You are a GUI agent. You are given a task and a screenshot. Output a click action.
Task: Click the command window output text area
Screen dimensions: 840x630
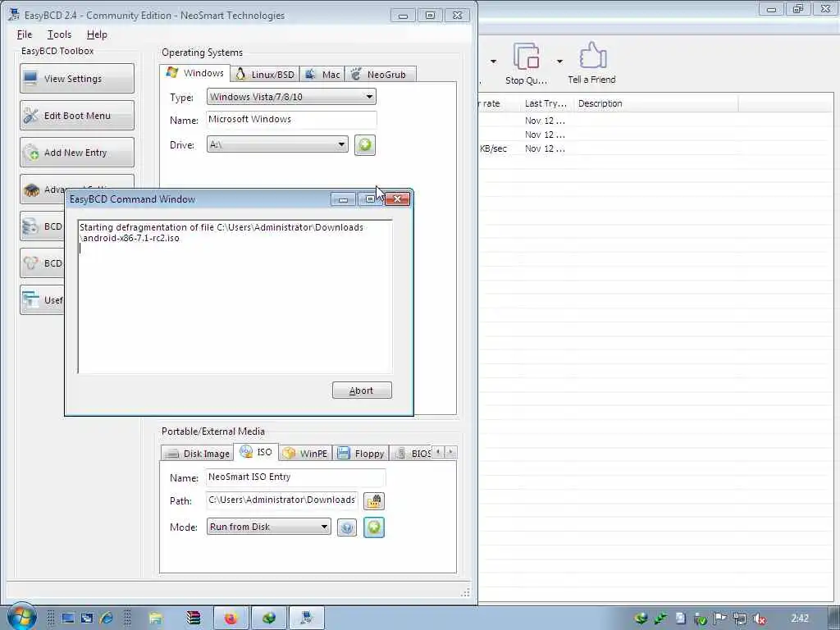235,296
